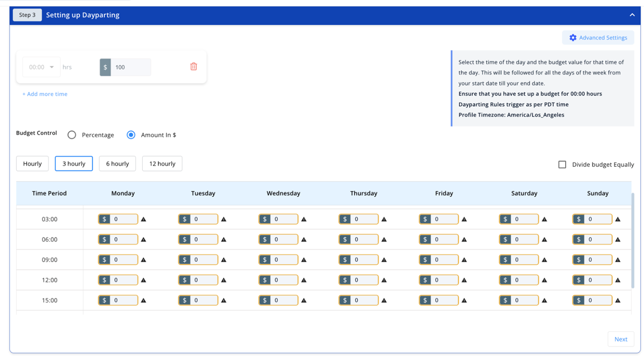Click warning triangle for Sunday 15:00
The height and width of the screenshot is (356, 644).
click(x=618, y=301)
